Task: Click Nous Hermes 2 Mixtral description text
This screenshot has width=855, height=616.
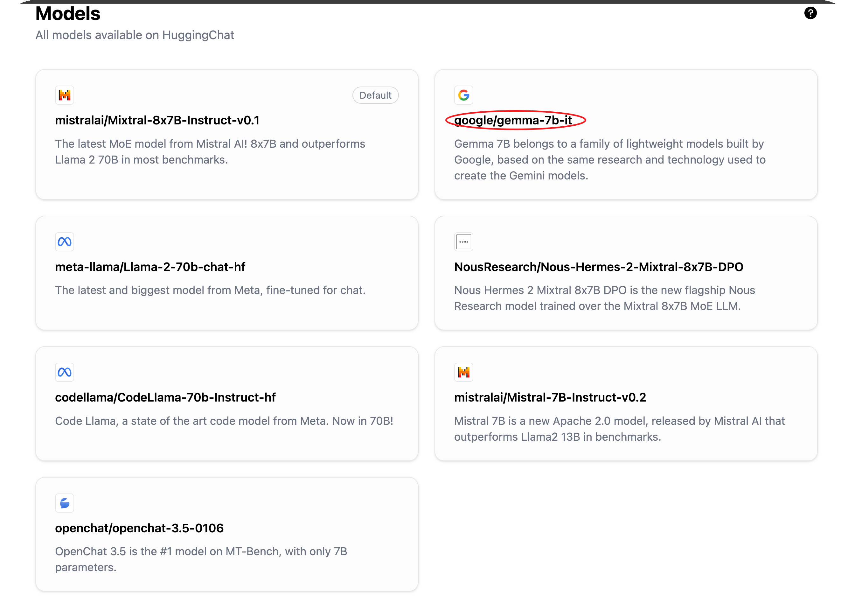Action: (604, 298)
